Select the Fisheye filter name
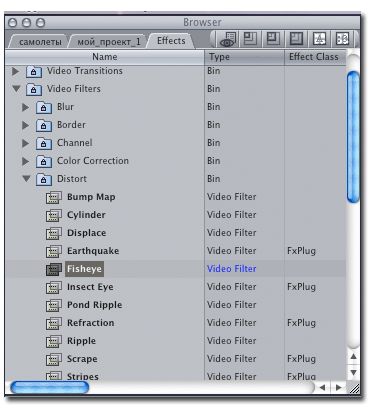Viewport: 371px width, 410px height. [84, 269]
